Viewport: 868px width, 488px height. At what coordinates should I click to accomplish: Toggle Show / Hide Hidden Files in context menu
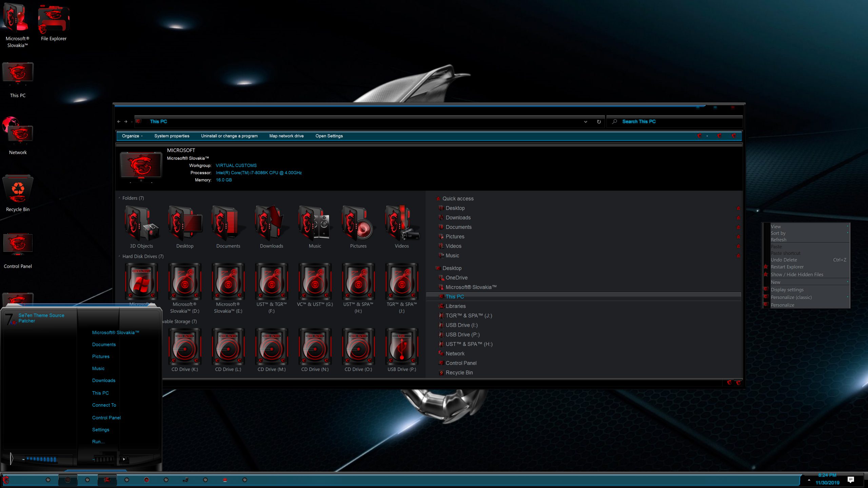(797, 274)
